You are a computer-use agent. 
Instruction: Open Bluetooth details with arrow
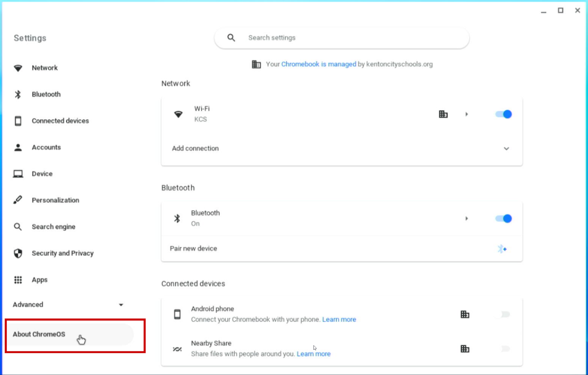tap(467, 218)
